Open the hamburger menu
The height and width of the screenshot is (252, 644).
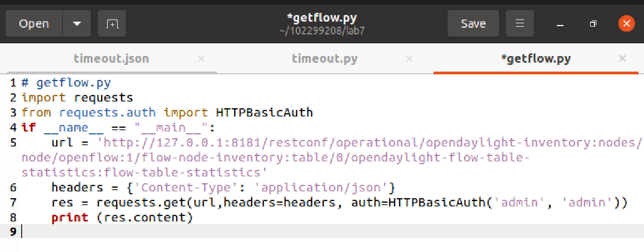(520, 24)
